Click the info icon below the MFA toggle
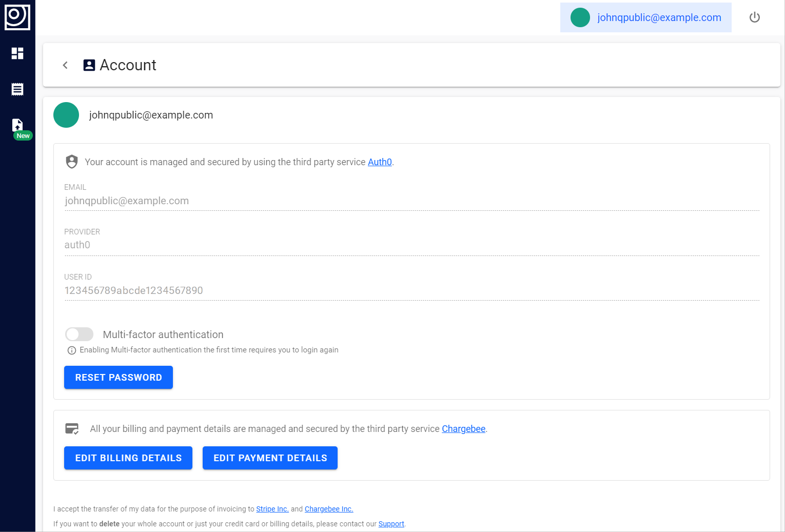This screenshot has height=532, width=785. [x=72, y=350]
